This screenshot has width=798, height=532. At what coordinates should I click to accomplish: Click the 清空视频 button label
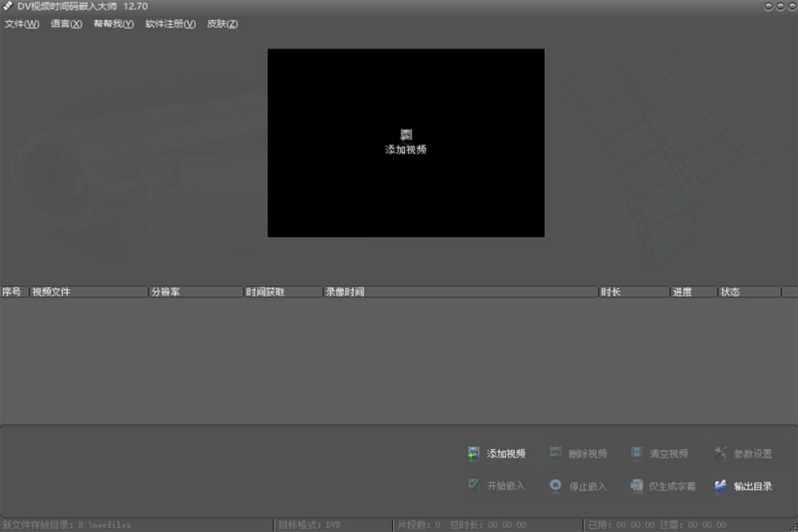[669, 454]
